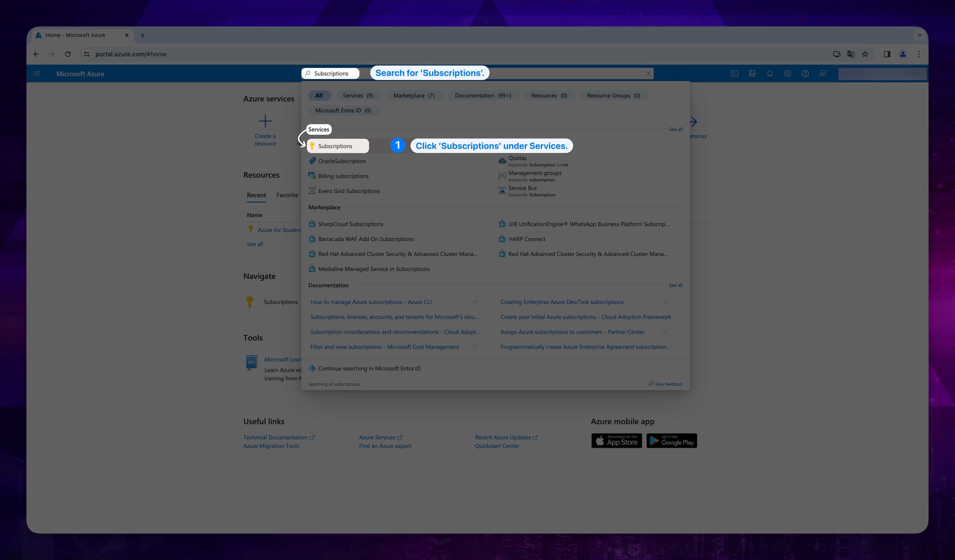
Task: Open Subscriptions key icon under Navigate
Action: coord(249,301)
